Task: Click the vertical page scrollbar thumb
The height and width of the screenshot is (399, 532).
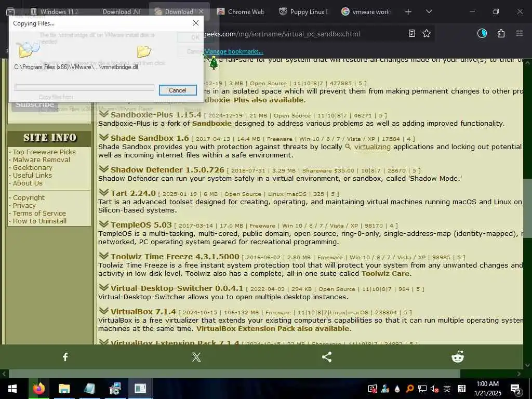Action: point(528,208)
